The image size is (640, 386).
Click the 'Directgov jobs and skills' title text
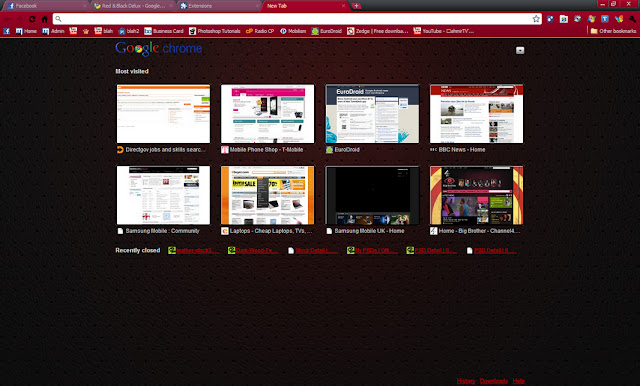click(x=164, y=150)
